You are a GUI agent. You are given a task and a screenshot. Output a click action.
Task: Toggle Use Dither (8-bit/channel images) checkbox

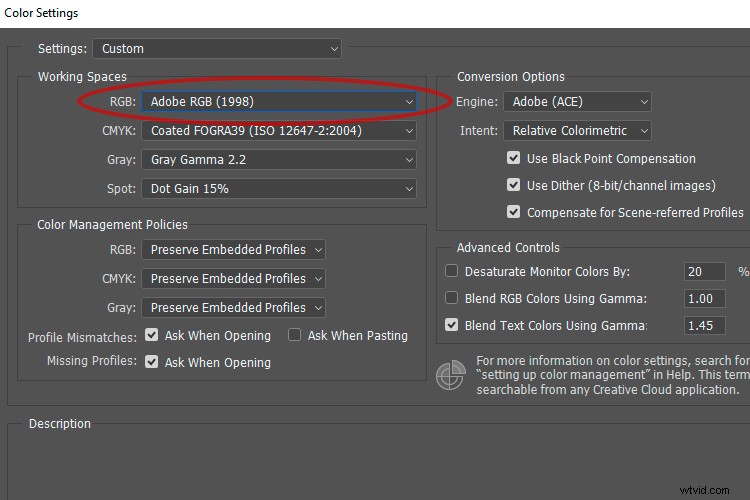click(x=513, y=185)
